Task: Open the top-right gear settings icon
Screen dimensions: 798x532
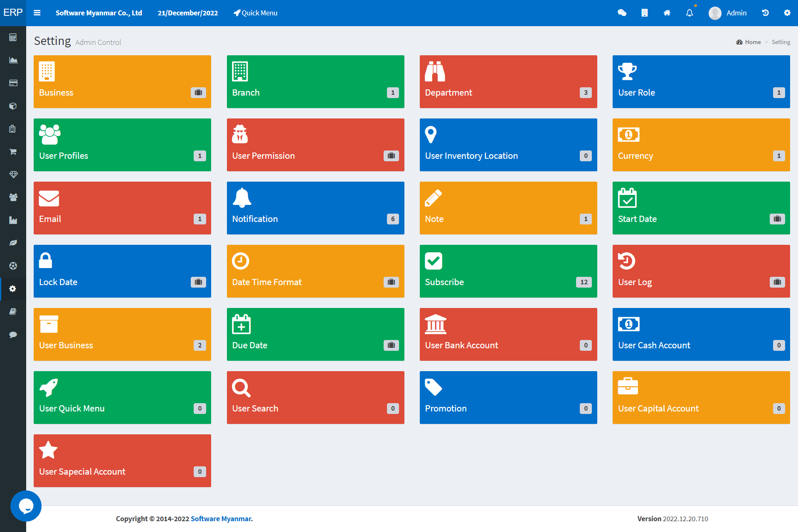Action: tap(787, 13)
